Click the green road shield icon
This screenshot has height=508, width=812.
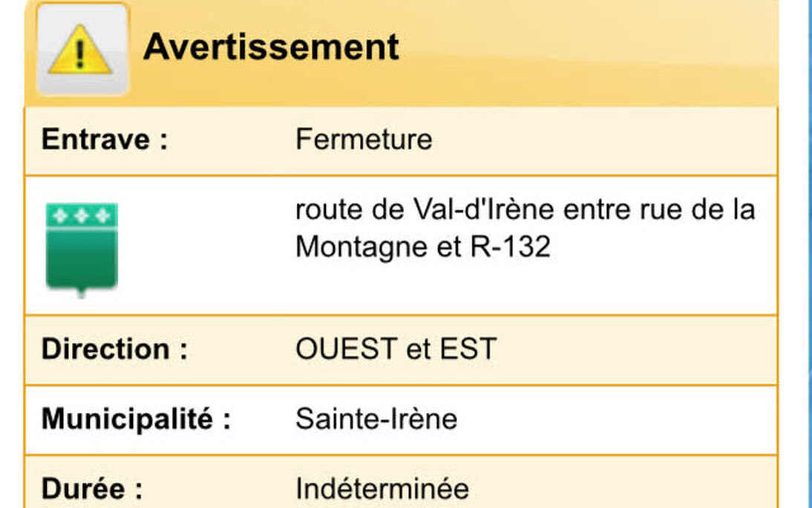pyautogui.click(x=82, y=249)
